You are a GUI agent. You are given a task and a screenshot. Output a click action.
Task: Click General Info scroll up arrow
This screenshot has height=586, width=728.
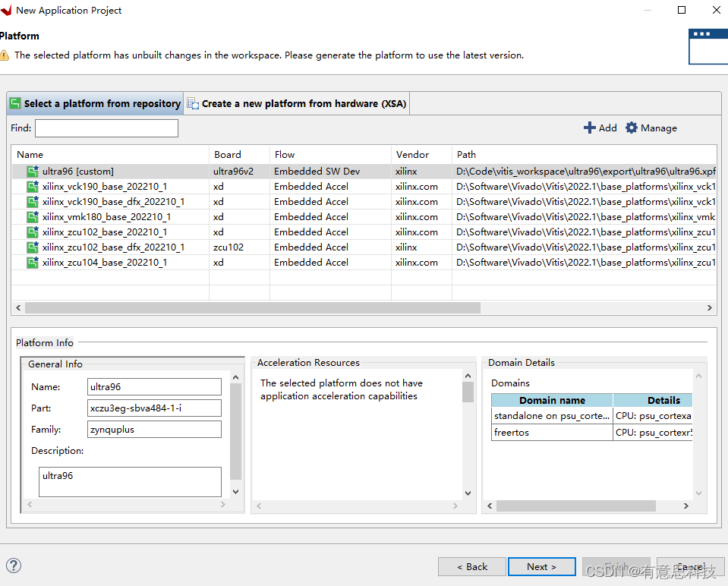[x=236, y=377]
